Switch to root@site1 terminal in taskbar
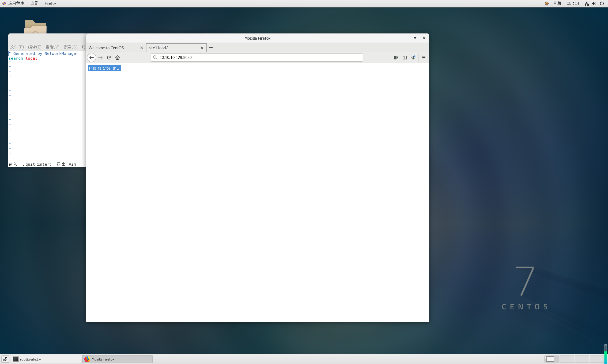 (x=46, y=359)
